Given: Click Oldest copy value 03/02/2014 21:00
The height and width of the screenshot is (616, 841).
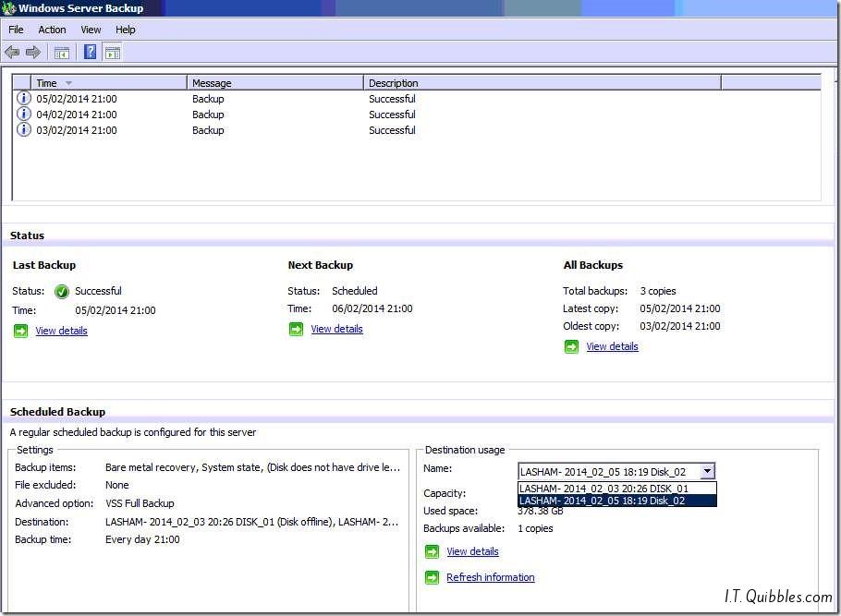Looking at the screenshot, I should (680, 326).
